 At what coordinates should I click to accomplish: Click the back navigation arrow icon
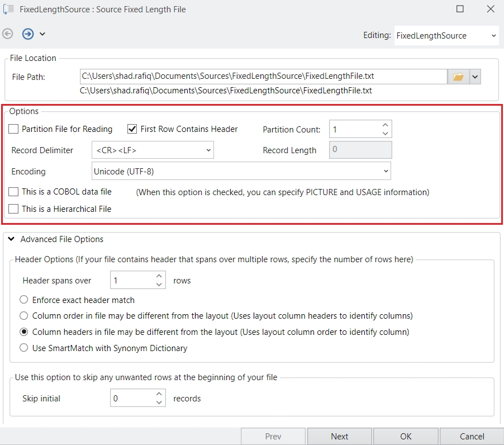(8, 34)
